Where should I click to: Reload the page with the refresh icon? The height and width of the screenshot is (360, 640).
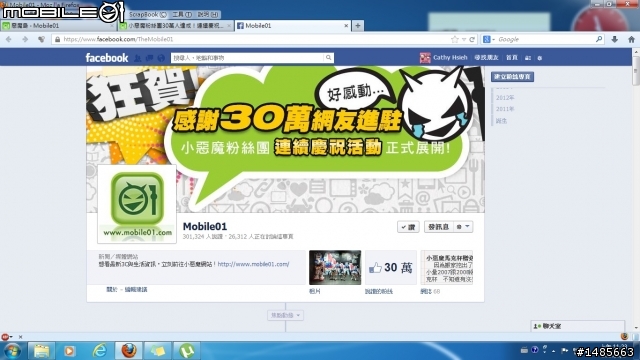click(x=472, y=39)
